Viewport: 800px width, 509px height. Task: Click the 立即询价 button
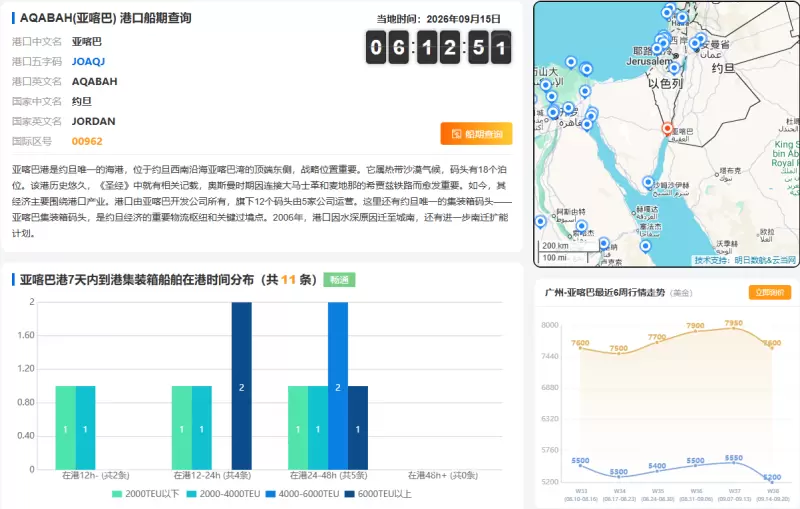click(x=770, y=292)
